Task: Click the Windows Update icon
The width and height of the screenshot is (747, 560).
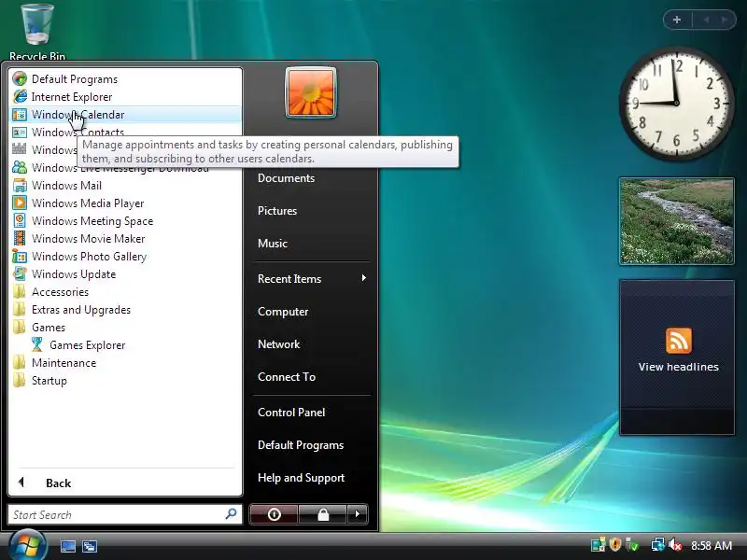Action: 20,273
